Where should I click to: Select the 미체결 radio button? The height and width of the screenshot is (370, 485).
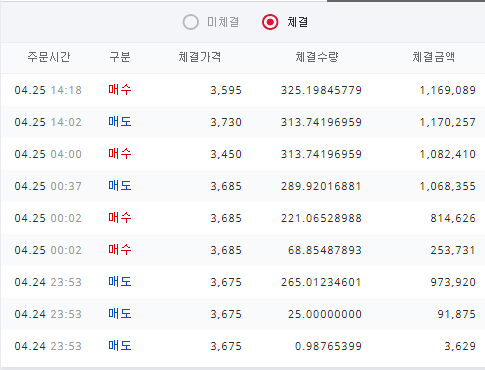pyautogui.click(x=191, y=22)
